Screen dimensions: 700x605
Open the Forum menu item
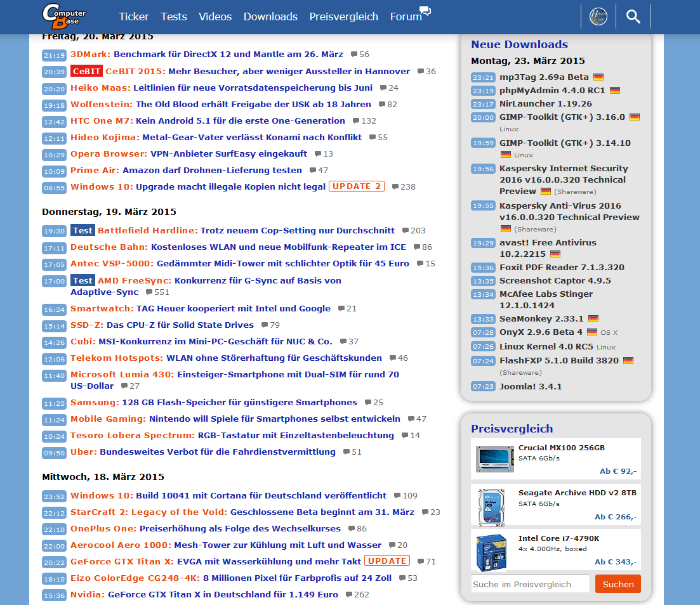click(x=406, y=16)
